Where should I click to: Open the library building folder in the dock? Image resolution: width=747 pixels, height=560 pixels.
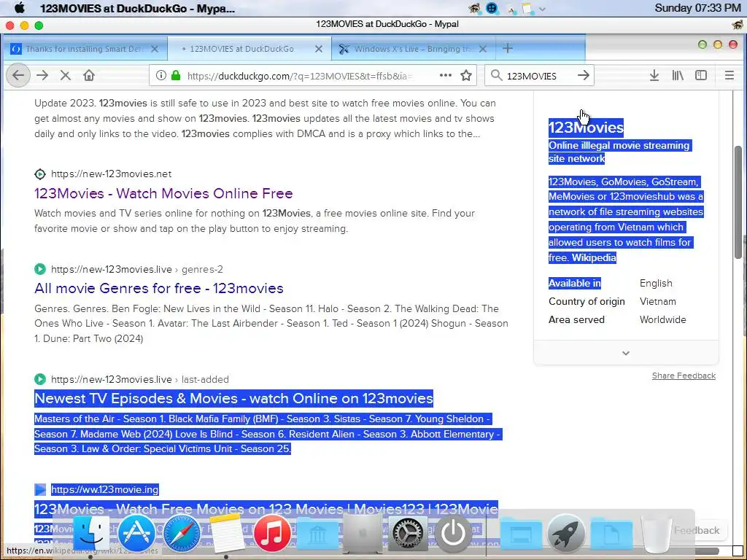317,534
